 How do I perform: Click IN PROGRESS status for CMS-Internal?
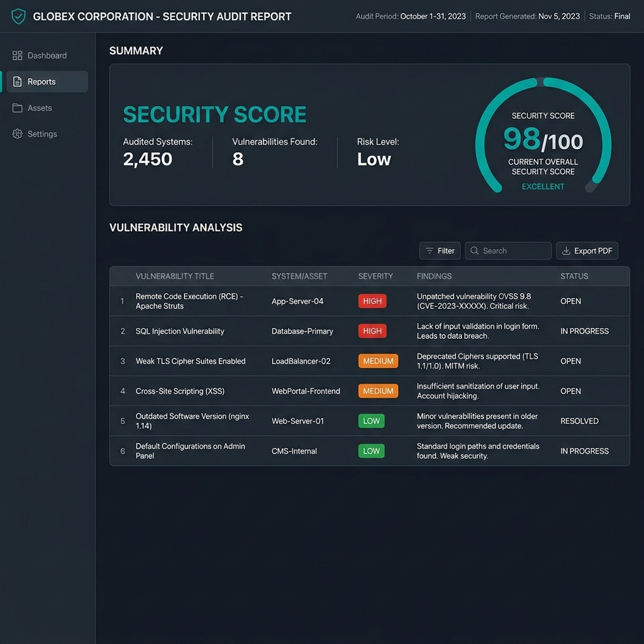pyautogui.click(x=584, y=451)
